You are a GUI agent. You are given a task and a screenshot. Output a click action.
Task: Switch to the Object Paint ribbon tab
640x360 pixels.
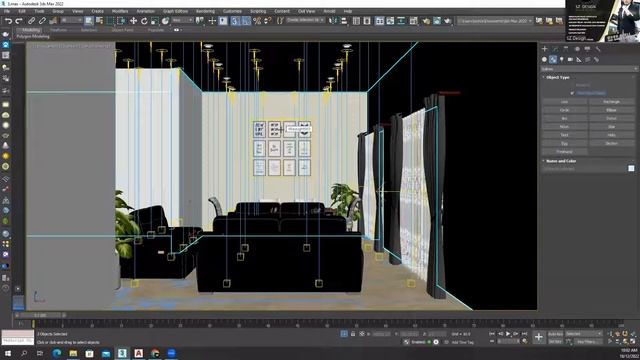point(122,30)
